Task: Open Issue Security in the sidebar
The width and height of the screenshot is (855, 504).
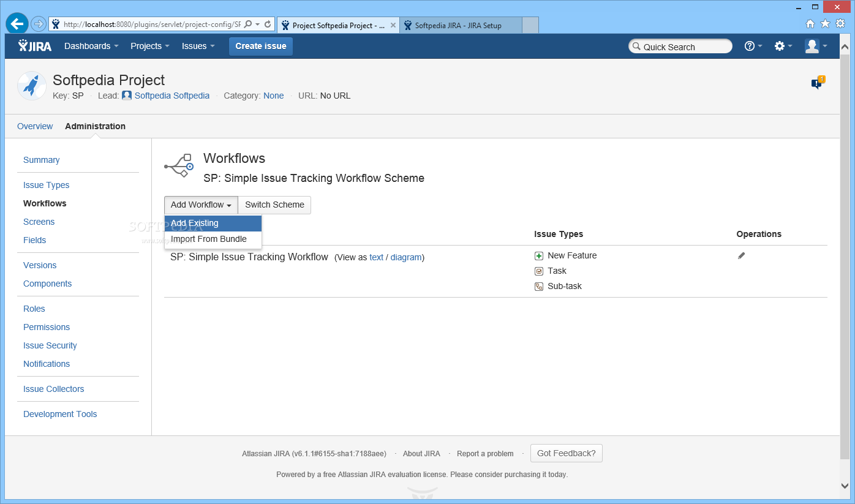Action: coord(50,345)
